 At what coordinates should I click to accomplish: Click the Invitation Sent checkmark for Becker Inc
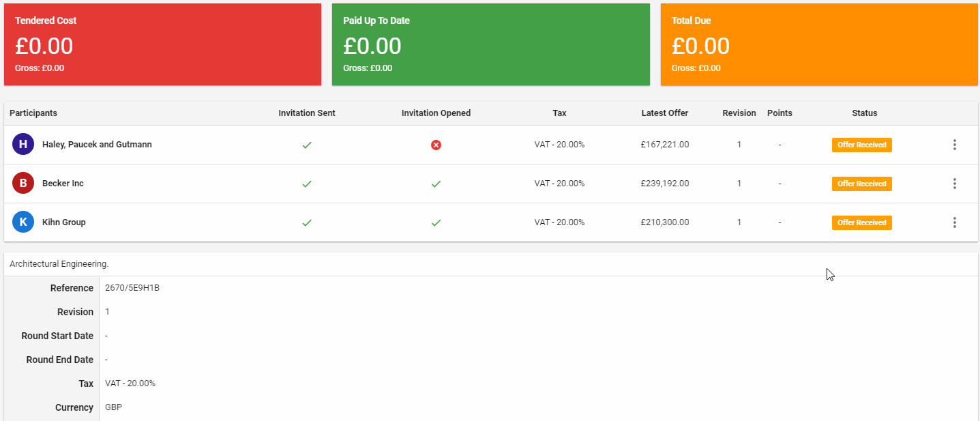pos(307,184)
